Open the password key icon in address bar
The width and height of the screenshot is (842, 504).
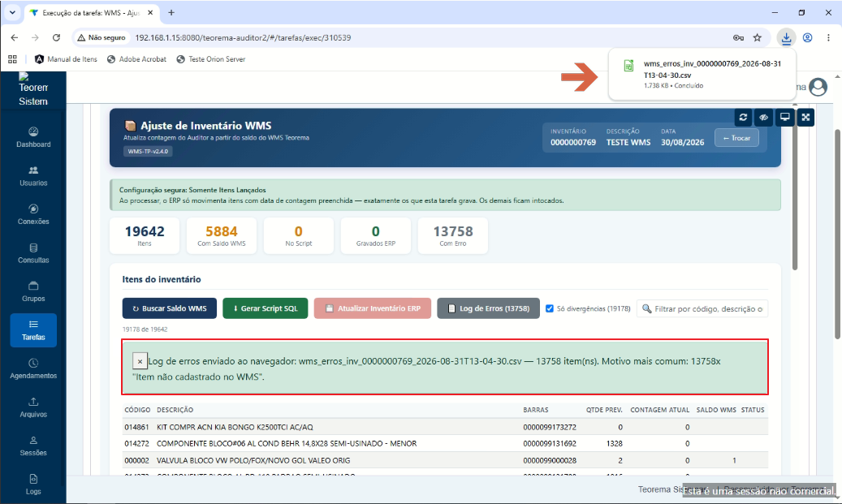pyautogui.click(x=738, y=37)
